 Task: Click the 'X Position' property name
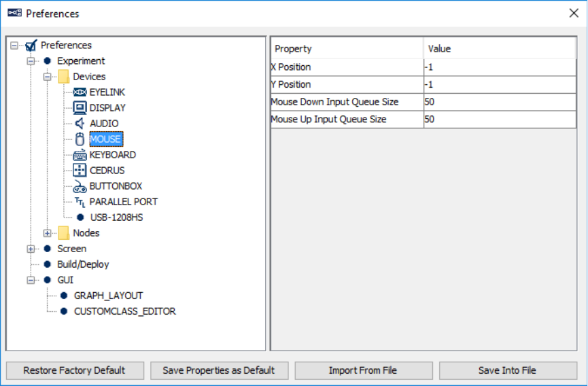(x=291, y=67)
